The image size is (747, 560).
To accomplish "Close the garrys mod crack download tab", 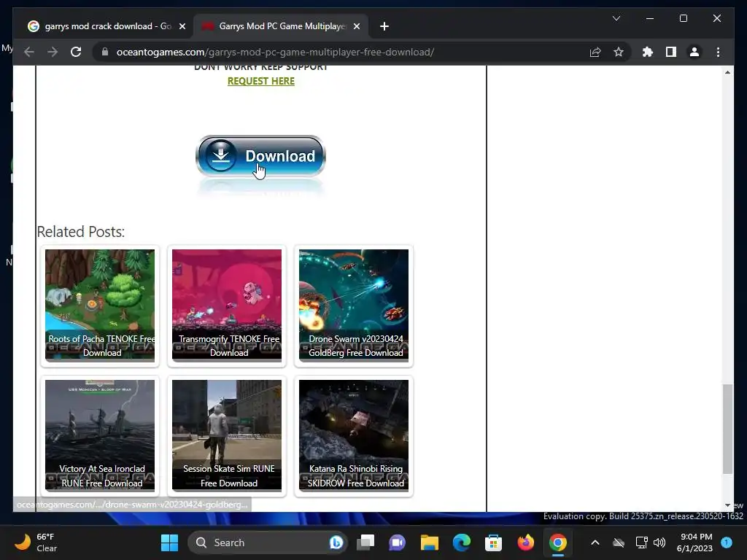I will (182, 26).
